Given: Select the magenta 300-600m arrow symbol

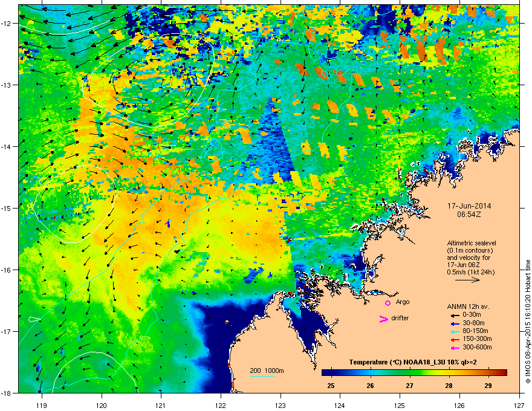Looking at the screenshot, I should point(455,348).
